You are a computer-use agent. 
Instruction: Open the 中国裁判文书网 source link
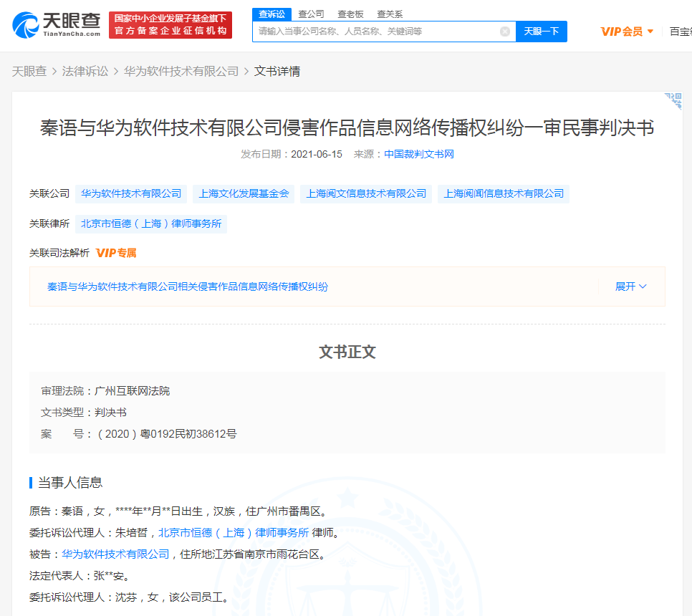click(419, 154)
